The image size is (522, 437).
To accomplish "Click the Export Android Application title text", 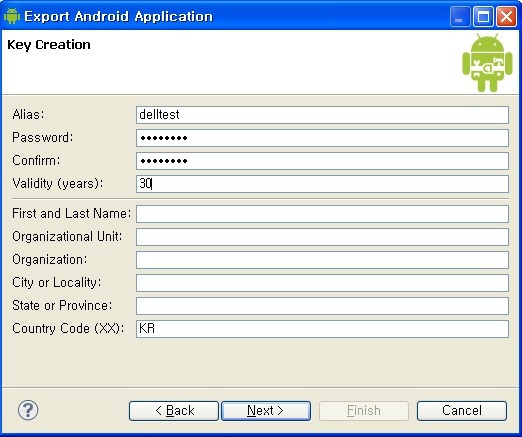I will (118, 16).
